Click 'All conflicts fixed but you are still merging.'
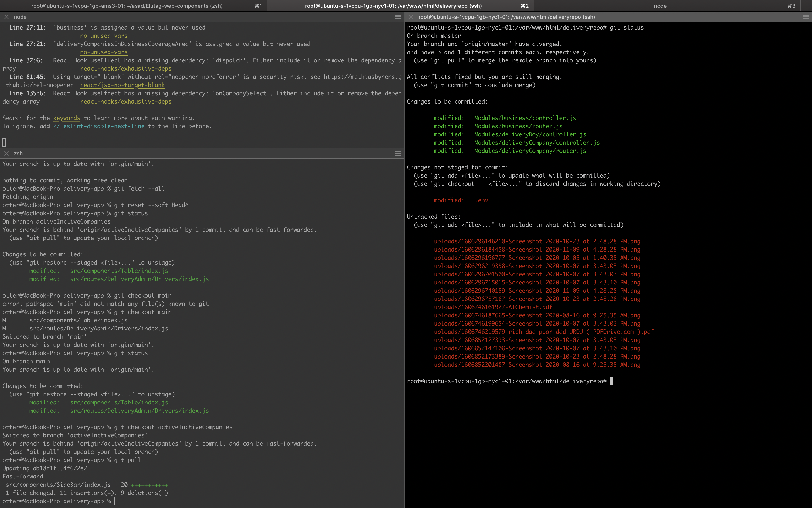This screenshot has width=812, height=508. coord(484,77)
